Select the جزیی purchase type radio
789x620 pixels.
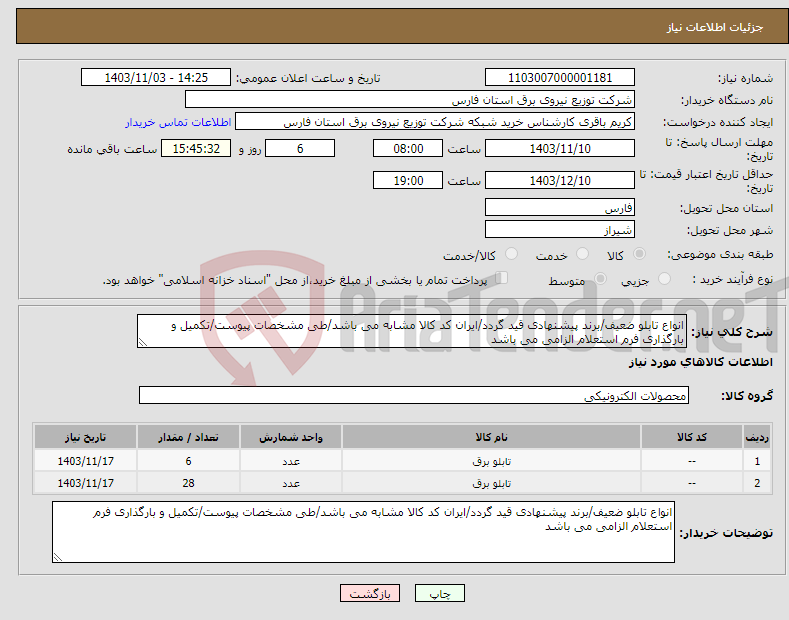(x=664, y=279)
